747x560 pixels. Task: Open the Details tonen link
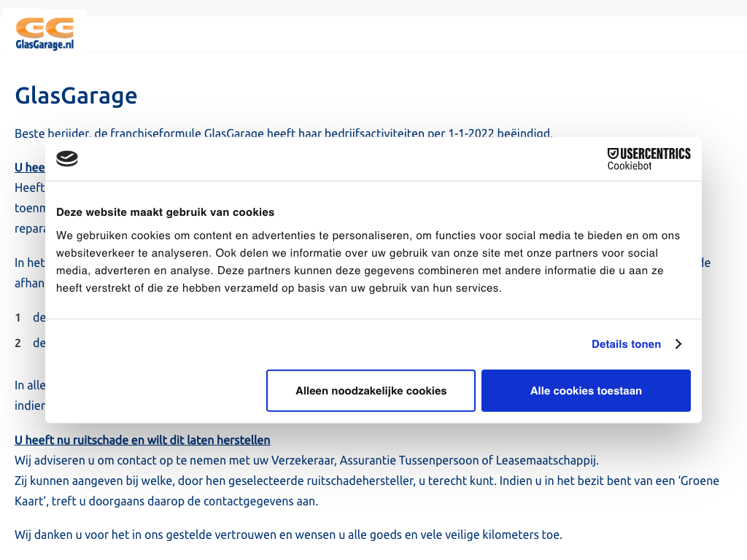626,344
